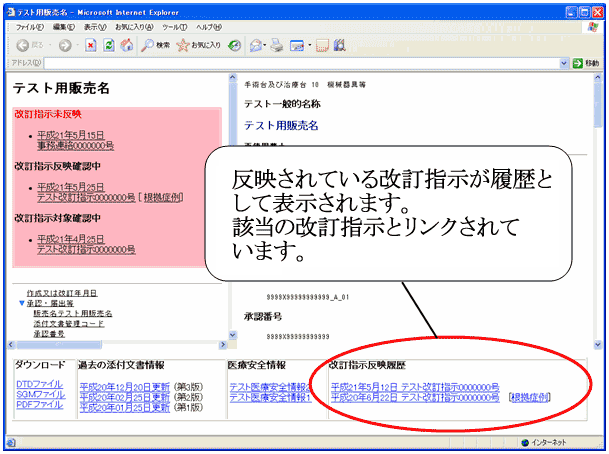
Task: Click the Stop loading icon
Action: (90, 45)
